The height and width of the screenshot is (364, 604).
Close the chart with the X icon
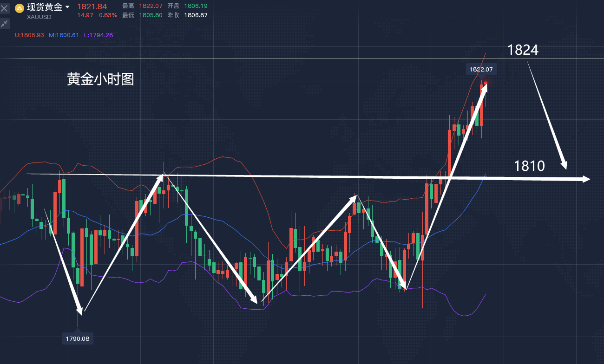click(5, 8)
